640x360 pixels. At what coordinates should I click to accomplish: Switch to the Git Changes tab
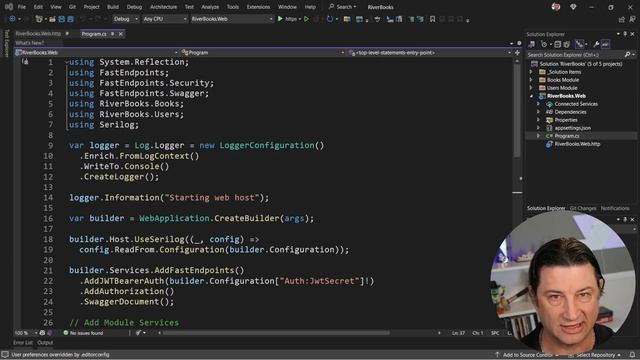pos(583,208)
